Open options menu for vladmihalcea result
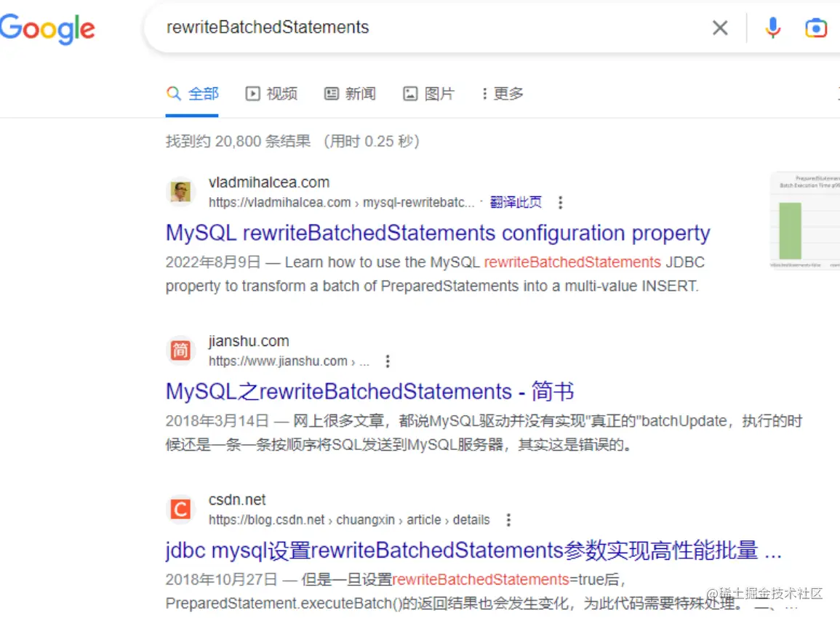The height and width of the screenshot is (618, 840). 560,202
